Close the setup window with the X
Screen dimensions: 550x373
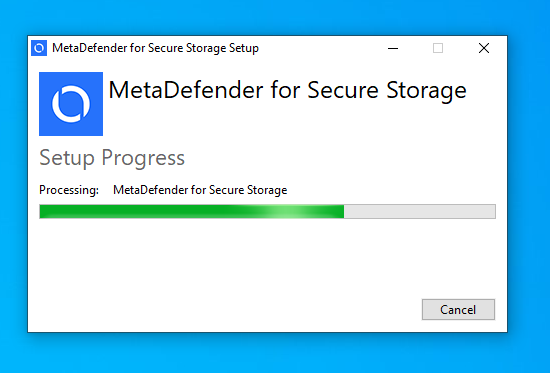484,48
